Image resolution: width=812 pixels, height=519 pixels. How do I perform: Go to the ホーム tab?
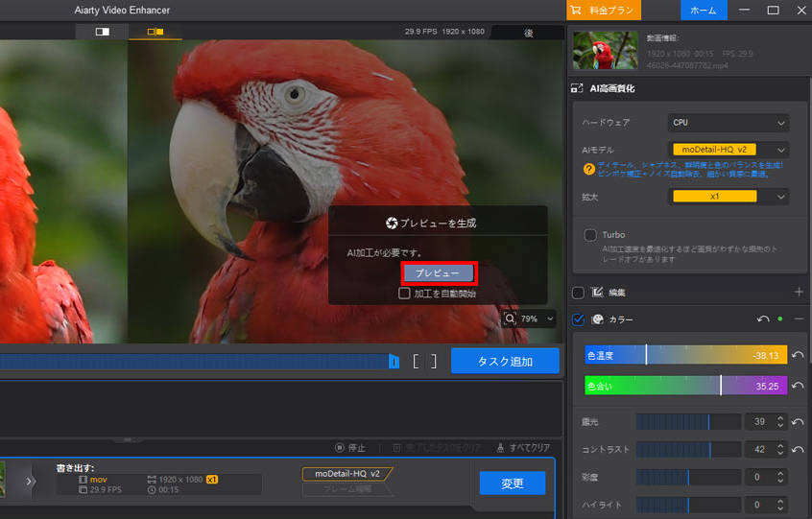[703, 10]
